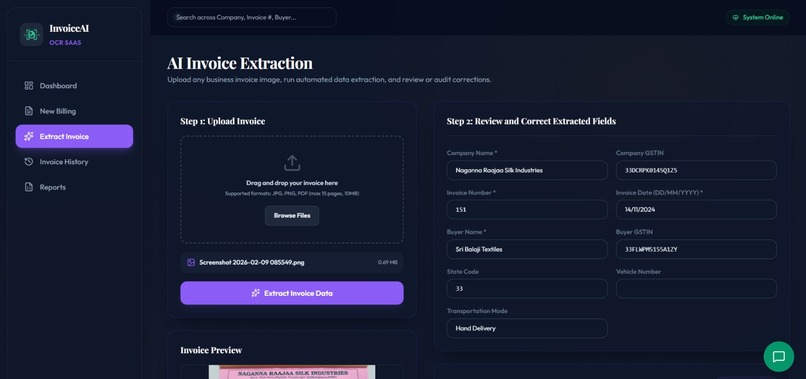Image resolution: width=806 pixels, height=379 pixels.
Task: Click the System Online status icon
Action: [x=736, y=17]
